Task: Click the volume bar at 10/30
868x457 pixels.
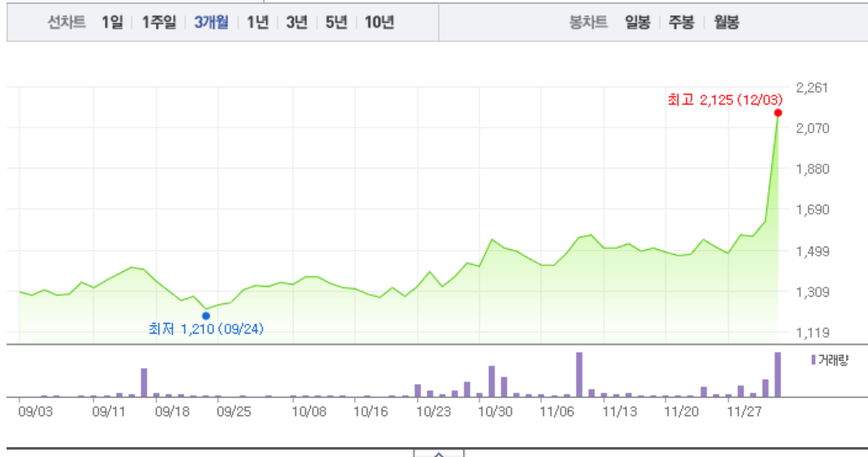Action: point(492,381)
